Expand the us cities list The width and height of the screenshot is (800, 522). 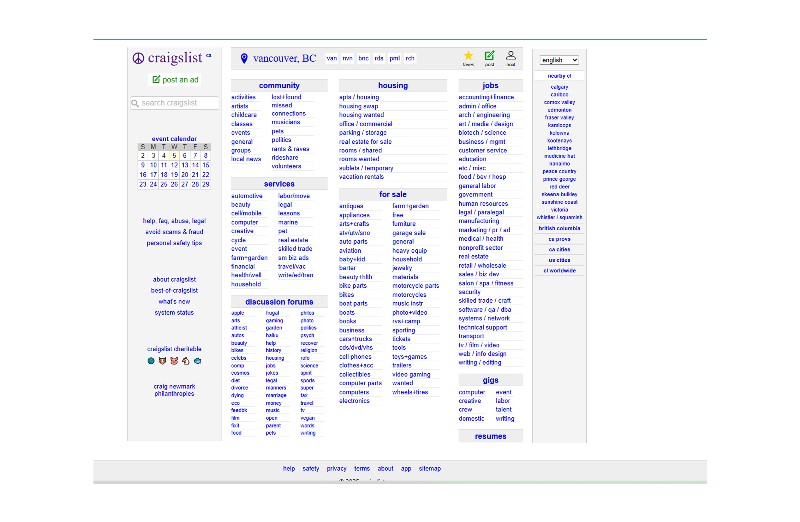(559, 260)
